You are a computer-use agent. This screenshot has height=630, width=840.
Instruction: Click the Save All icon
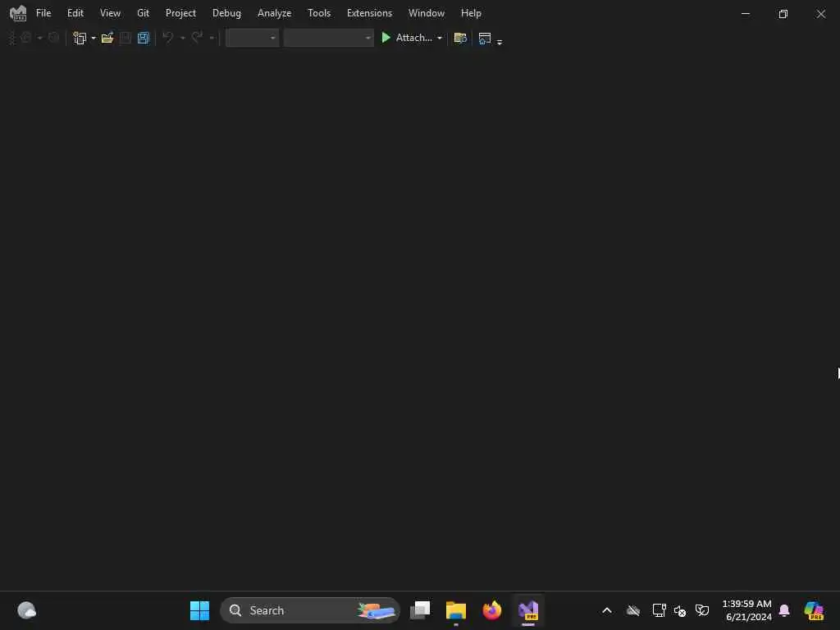[143, 38]
